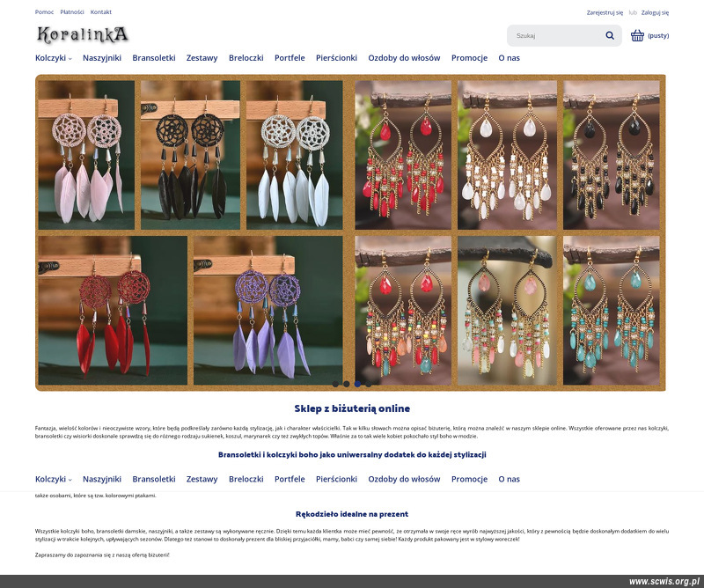Click the turquoise chandelier earrings photo
Screen dimensions: 704x588
pos(612,311)
